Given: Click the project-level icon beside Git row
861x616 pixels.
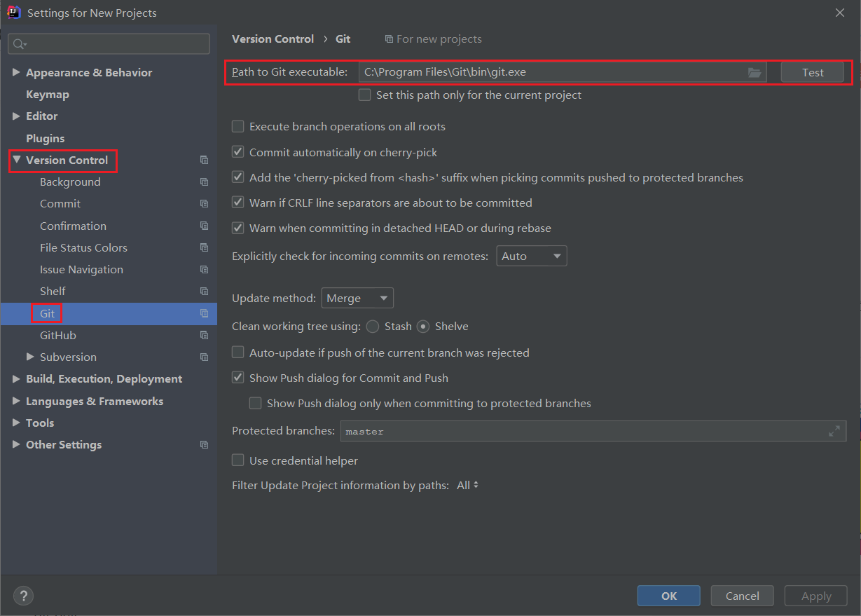Looking at the screenshot, I should pyautogui.click(x=204, y=313).
